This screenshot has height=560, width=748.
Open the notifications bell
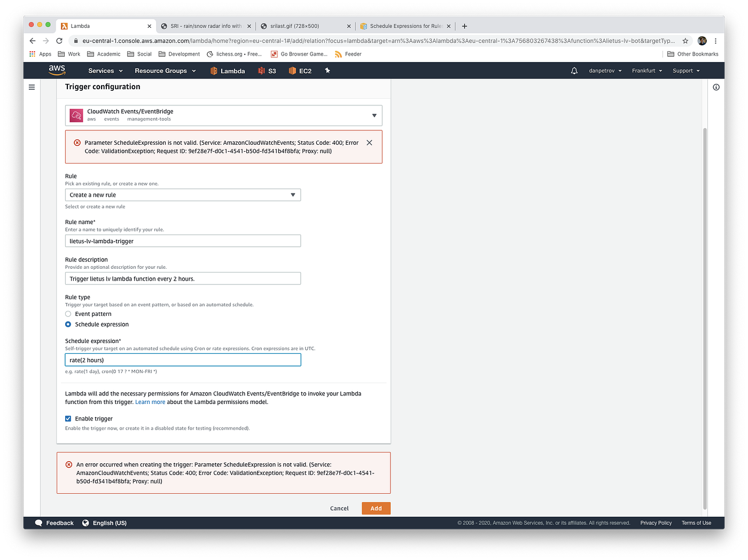[x=574, y=70]
